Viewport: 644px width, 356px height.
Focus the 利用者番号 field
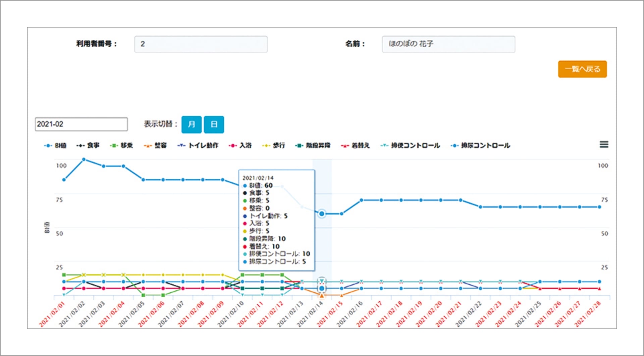pyautogui.click(x=201, y=44)
